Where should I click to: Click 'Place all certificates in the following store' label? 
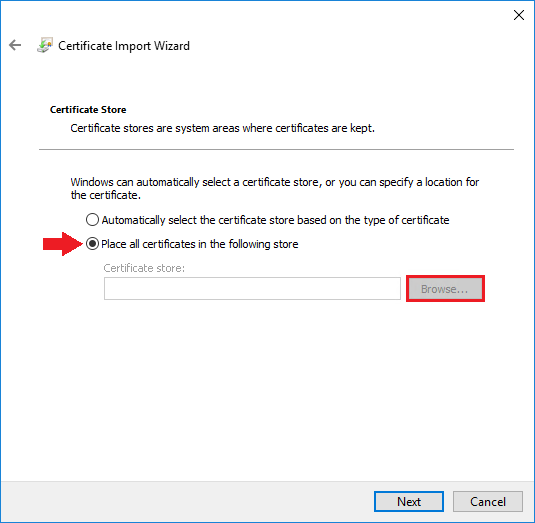point(200,244)
